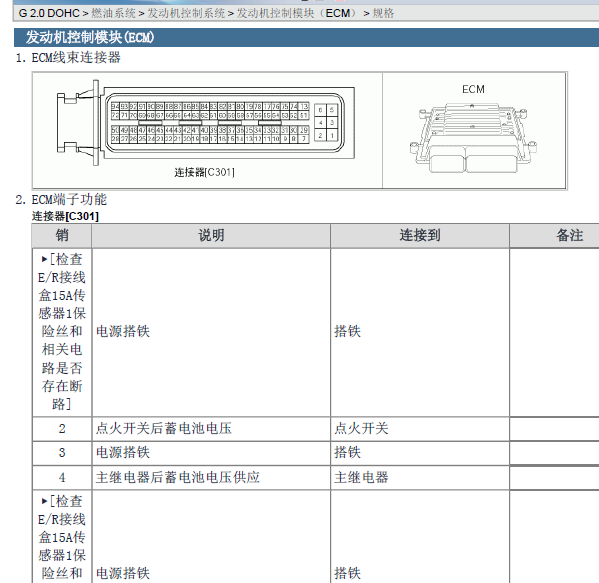Screen dimensions: 599x583
Task: Click the 销 column header
Action: (x=62, y=236)
